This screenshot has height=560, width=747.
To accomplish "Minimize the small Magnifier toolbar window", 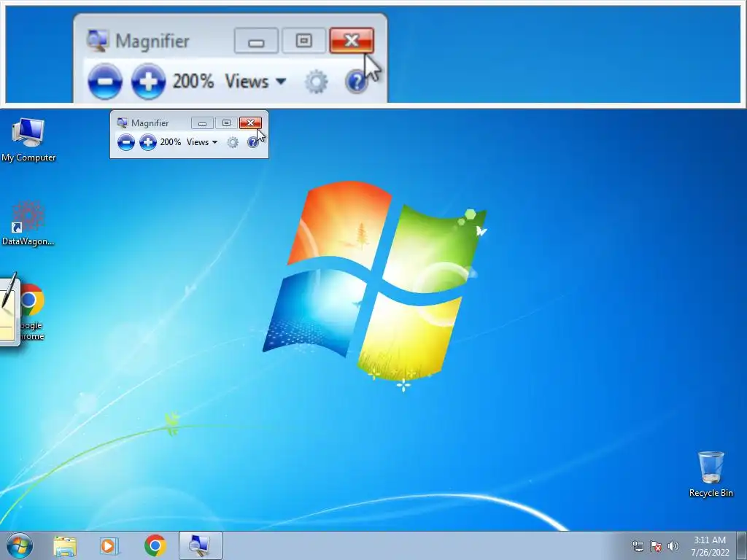I will pos(202,122).
